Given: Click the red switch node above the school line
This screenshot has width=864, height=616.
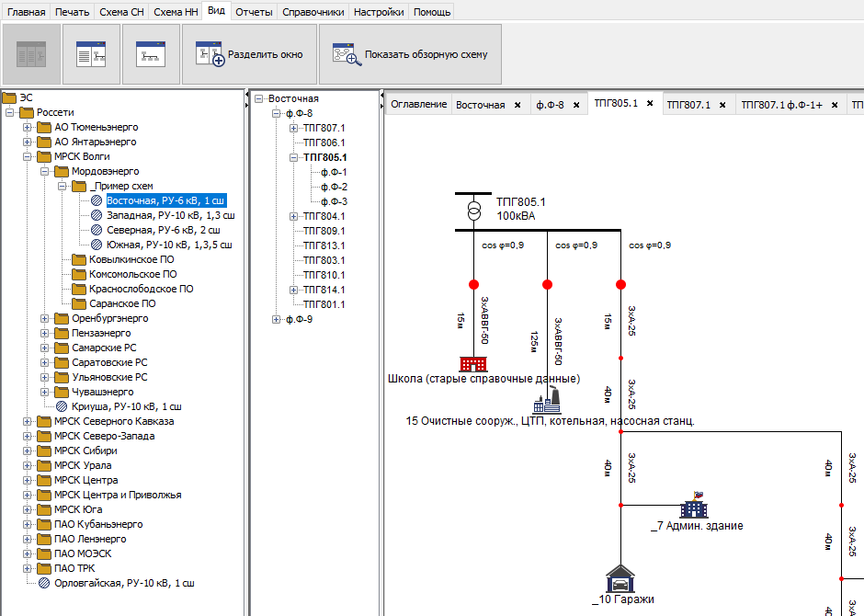Looking at the screenshot, I should (474, 284).
